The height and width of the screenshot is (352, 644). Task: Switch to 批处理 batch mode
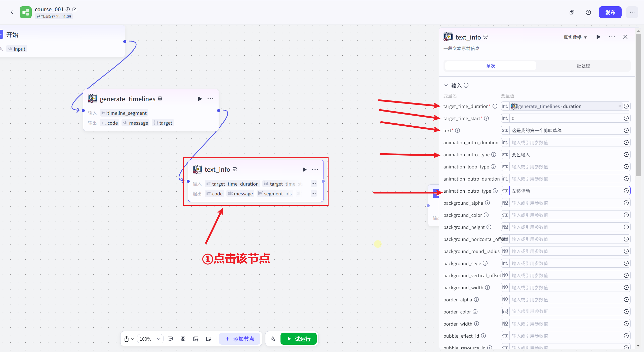pos(583,66)
